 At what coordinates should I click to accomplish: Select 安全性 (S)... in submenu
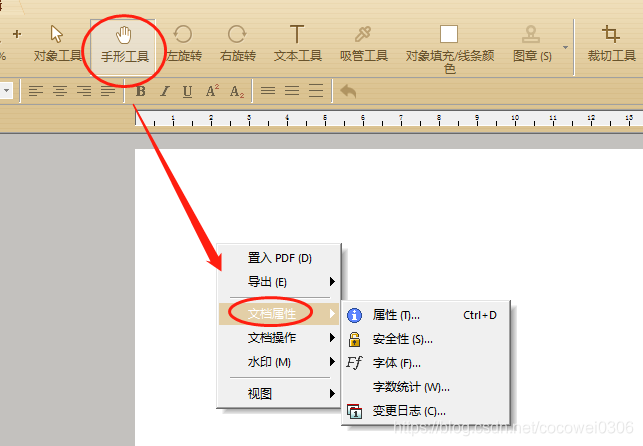(x=426, y=339)
